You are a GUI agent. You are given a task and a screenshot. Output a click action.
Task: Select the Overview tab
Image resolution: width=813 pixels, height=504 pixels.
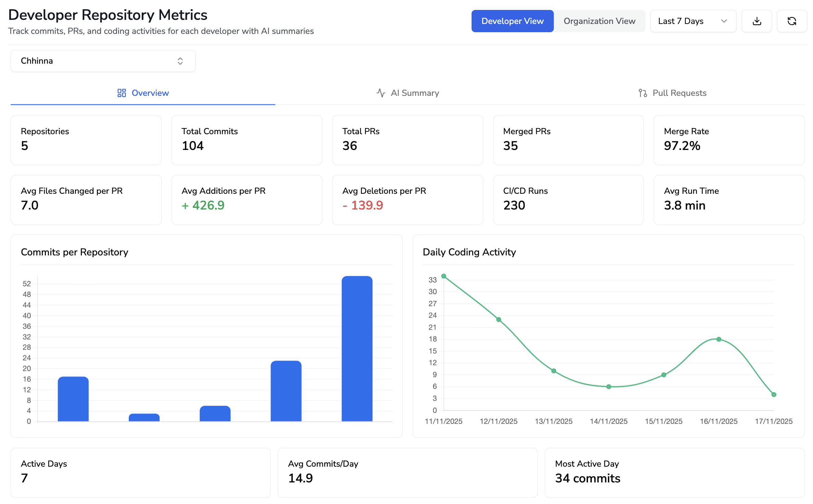point(143,93)
